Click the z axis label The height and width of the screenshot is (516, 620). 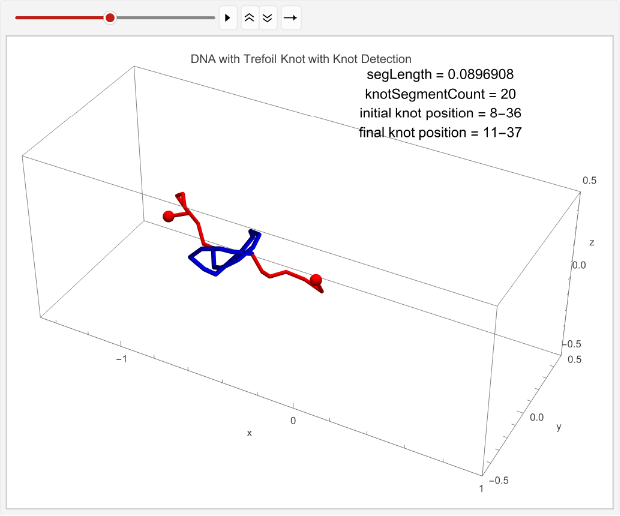pyautogui.click(x=592, y=243)
